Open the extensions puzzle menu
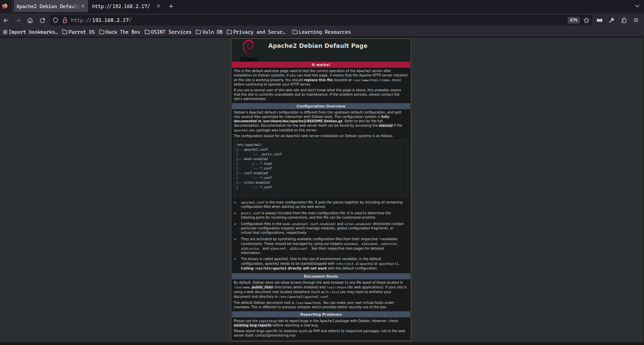 624,20
